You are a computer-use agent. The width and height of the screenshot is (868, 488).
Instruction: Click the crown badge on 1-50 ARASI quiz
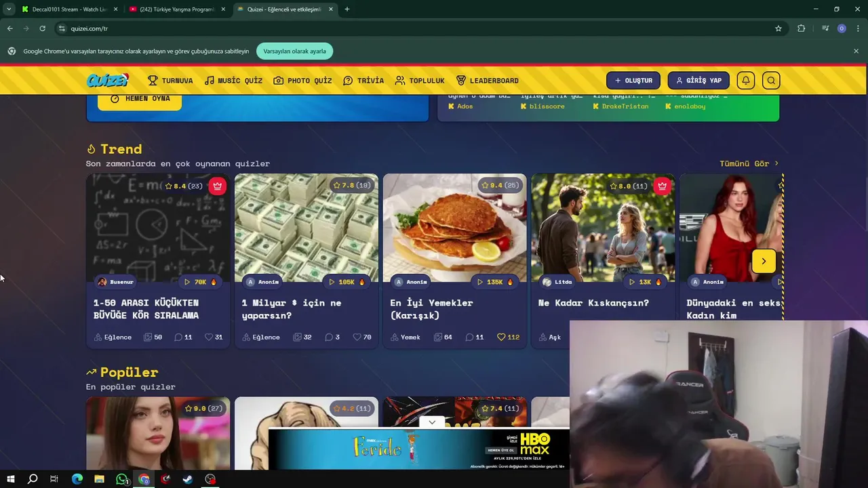click(217, 186)
